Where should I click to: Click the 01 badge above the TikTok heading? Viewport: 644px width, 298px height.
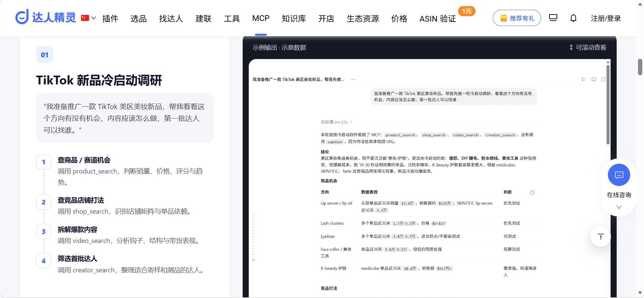pos(45,55)
